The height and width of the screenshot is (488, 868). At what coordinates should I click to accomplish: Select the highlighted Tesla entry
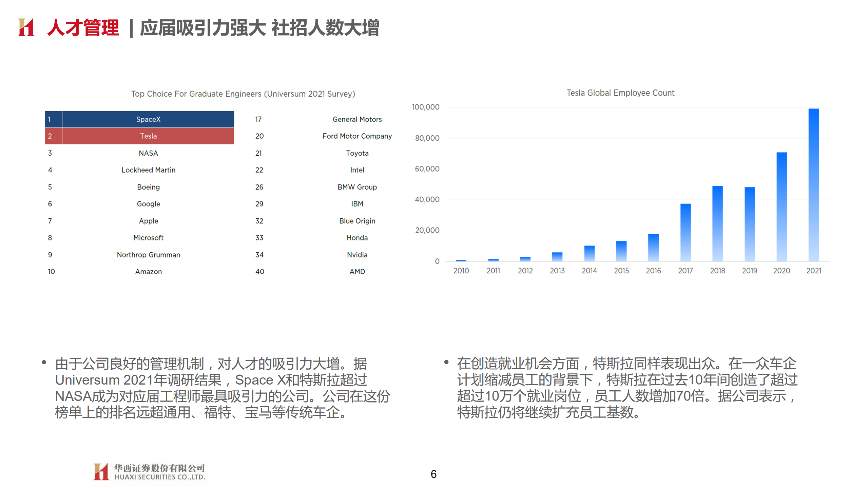148,136
